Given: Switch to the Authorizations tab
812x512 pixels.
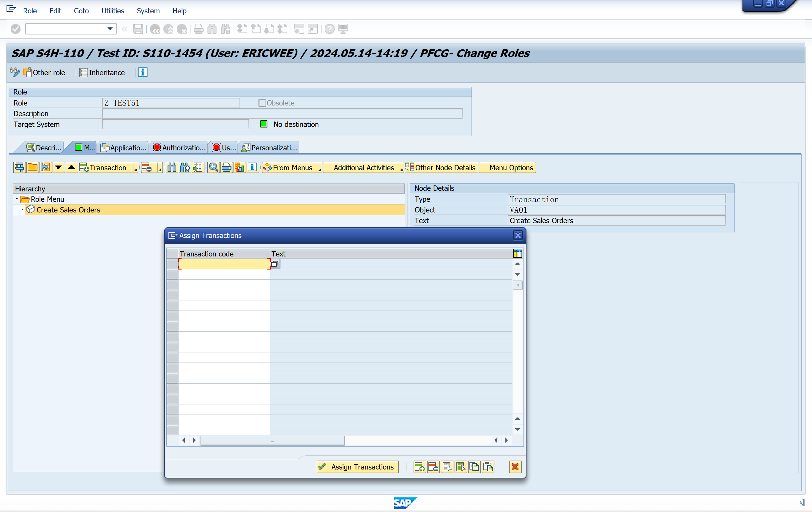Looking at the screenshot, I should tap(179, 148).
